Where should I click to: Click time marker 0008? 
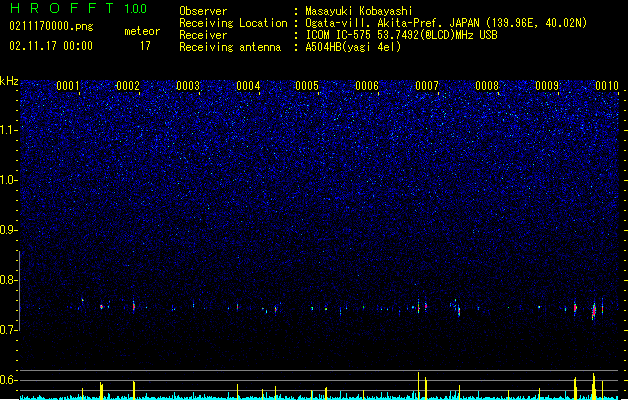pos(487,85)
